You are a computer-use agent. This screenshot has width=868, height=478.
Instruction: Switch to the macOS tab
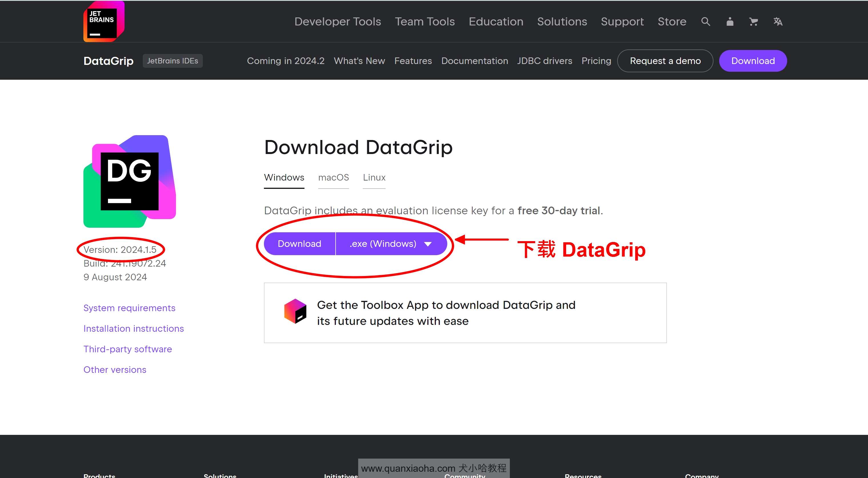(x=333, y=178)
